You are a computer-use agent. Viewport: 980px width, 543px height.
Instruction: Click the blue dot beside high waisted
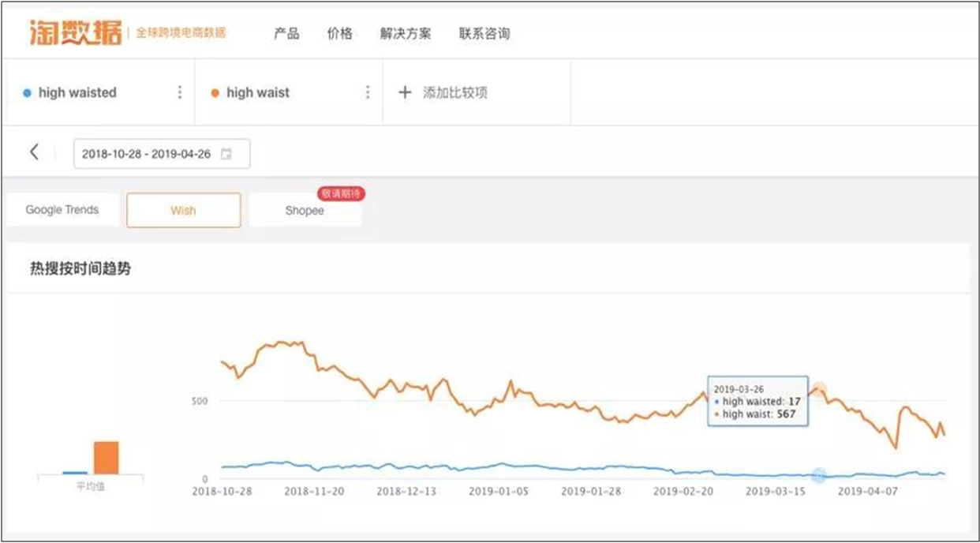(x=27, y=93)
